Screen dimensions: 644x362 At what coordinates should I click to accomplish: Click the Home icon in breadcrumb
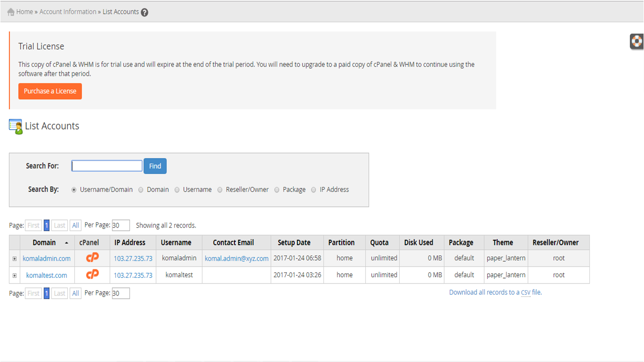pos(11,12)
